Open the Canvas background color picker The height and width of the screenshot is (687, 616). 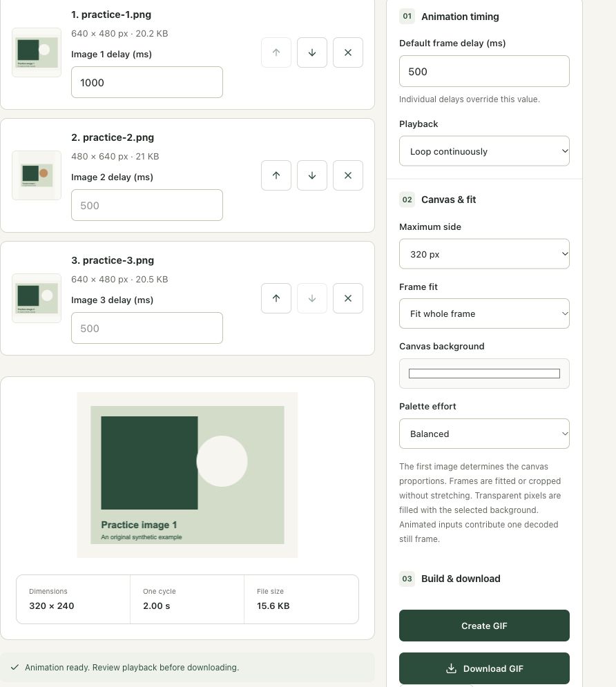(484, 374)
